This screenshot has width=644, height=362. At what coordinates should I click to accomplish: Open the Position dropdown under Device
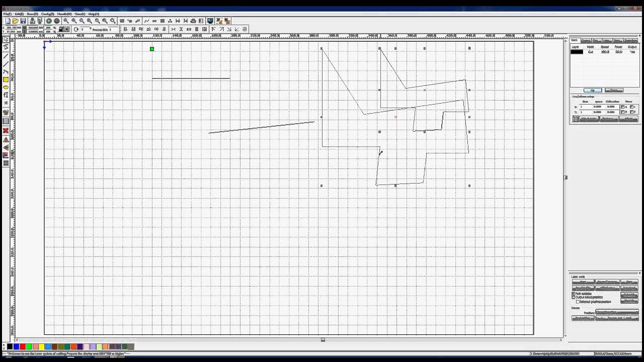pos(617,312)
